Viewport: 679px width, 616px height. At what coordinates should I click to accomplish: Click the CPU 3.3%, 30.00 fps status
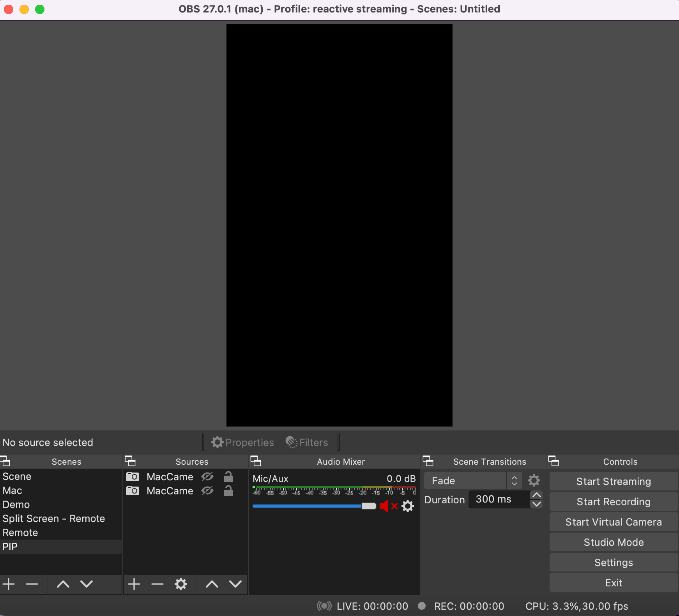(x=576, y=606)
